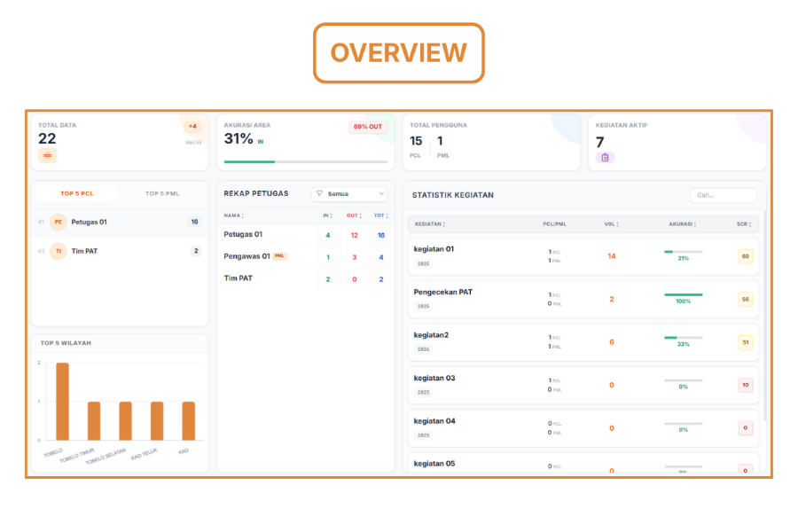Viewport: 798px width, 532px height.
Task: Click the PE avatar for Petugas 01
Action: pyautogui.click(x=58, y=222)
